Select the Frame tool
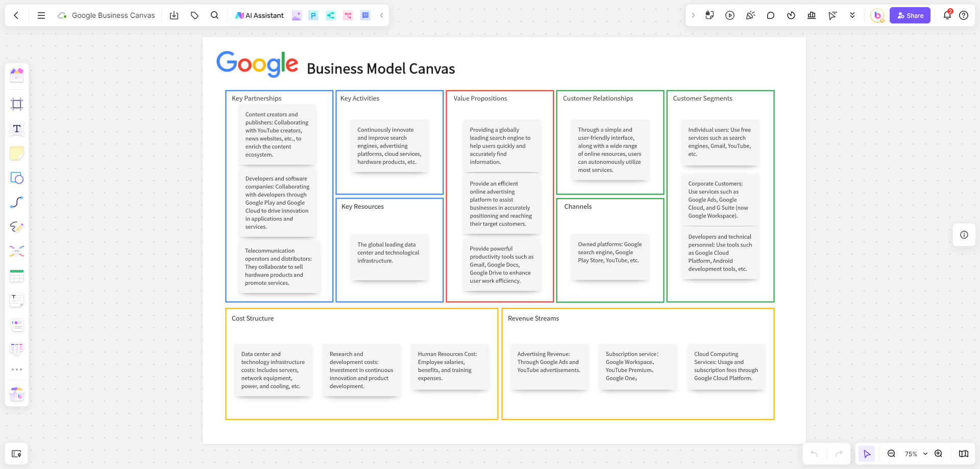 (x=17, y=104)
